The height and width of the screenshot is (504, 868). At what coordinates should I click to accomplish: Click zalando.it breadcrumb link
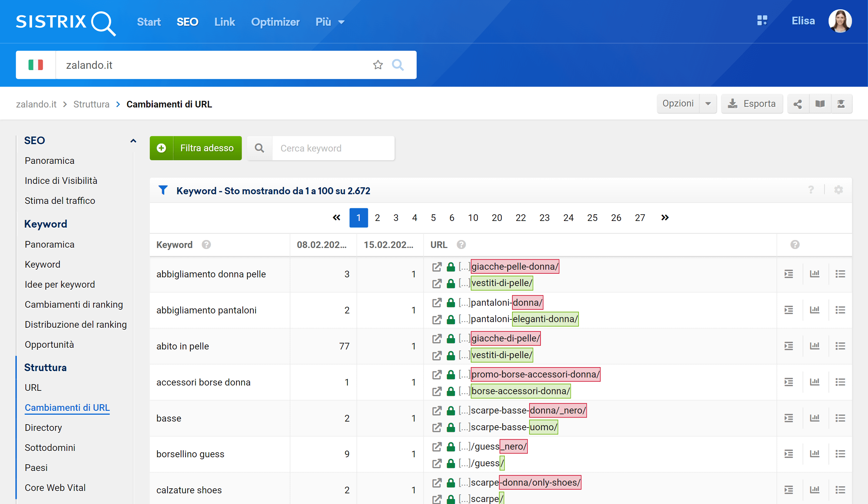pos(36,104)
